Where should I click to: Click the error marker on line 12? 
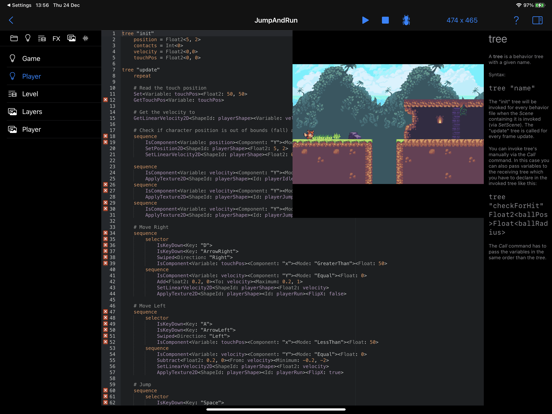tap(105, 100)
